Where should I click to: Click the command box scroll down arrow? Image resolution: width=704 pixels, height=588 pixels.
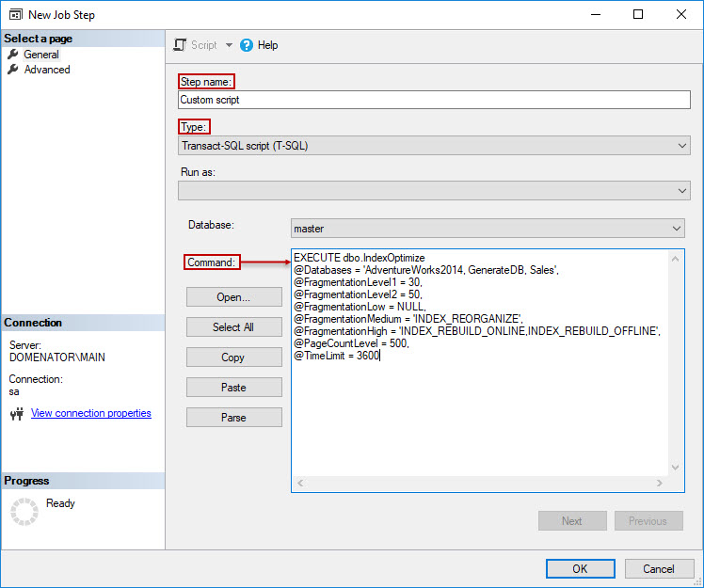pyautogui.click(x=675, y=468)
